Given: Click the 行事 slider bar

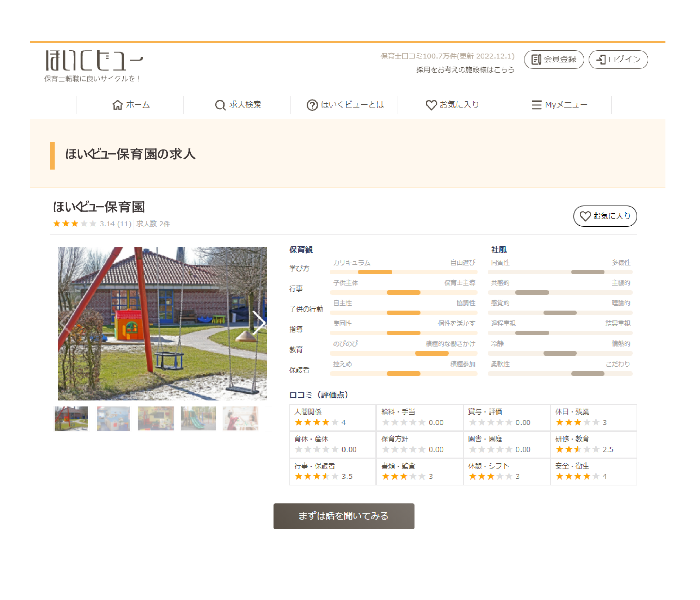Looking at the screenshot, I should (404, 292).
